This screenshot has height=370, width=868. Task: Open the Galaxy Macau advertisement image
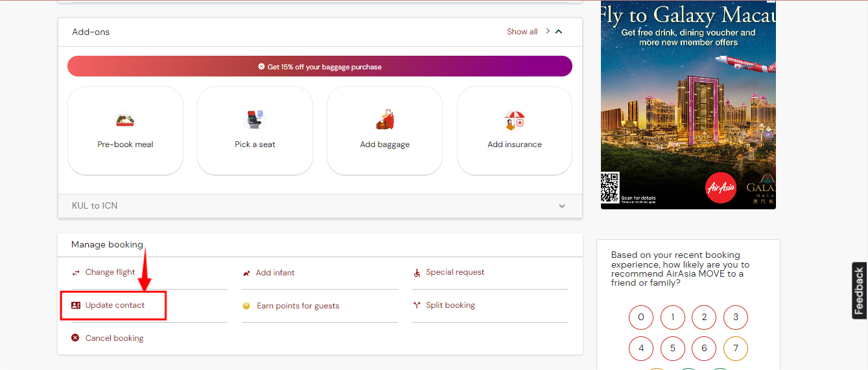click(688, 105)
